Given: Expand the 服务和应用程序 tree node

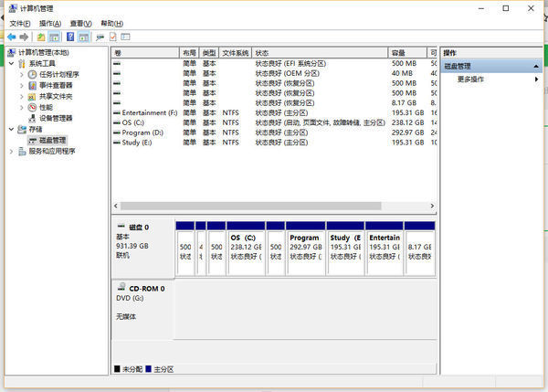Looking at the screenshot, I should pyautogui.click(x=11, y=151).
